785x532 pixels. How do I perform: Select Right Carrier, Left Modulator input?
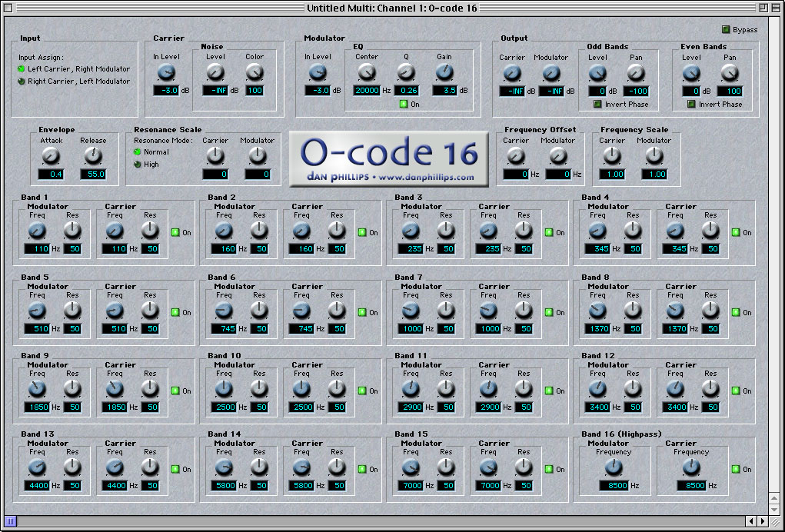point(21,81)
